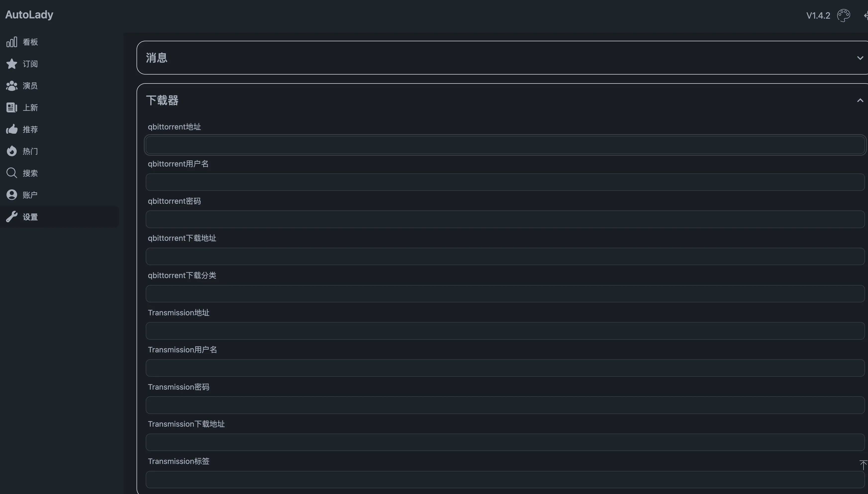This screenshot has height=494, width=868.
Task: Click the magnifier search icon in sidebar
Action: click(x=11, y=173)
